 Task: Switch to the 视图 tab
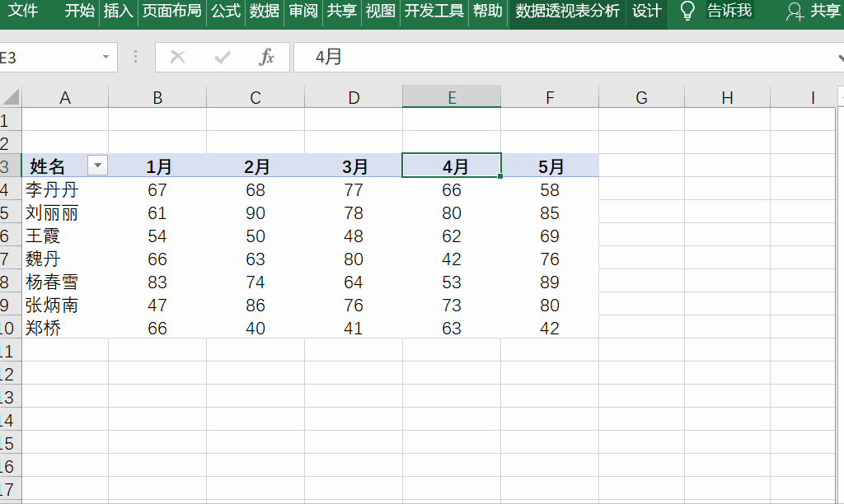pos(380,10)
